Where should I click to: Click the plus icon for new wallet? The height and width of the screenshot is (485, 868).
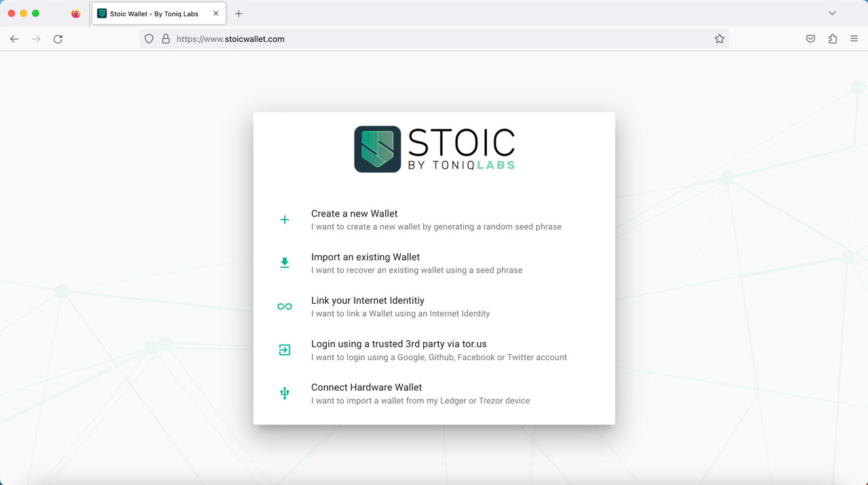pos(285,220)
